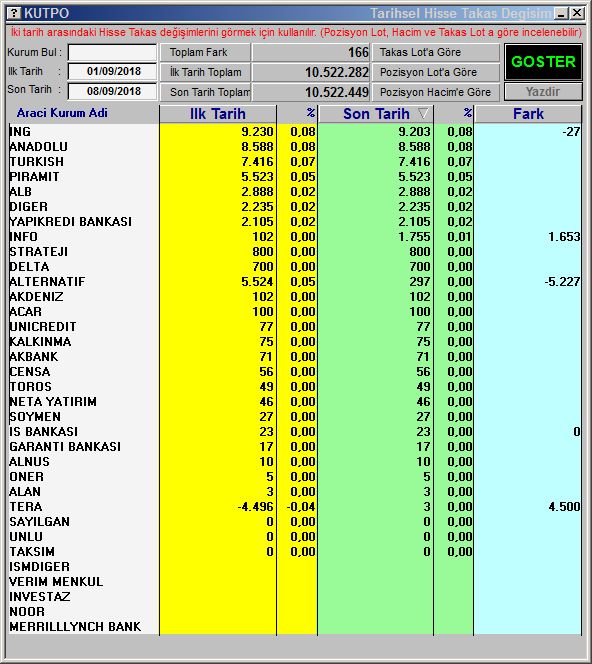Image resolution: width=592 pixels, height=664 pixels.
Task: Click the Son Tarih sort arrow indicator
Action: point(423,113)
